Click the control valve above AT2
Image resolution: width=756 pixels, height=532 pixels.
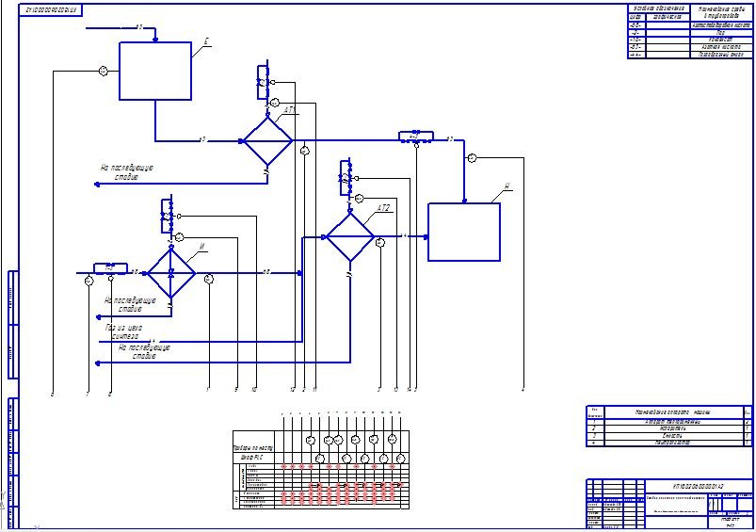344,176
